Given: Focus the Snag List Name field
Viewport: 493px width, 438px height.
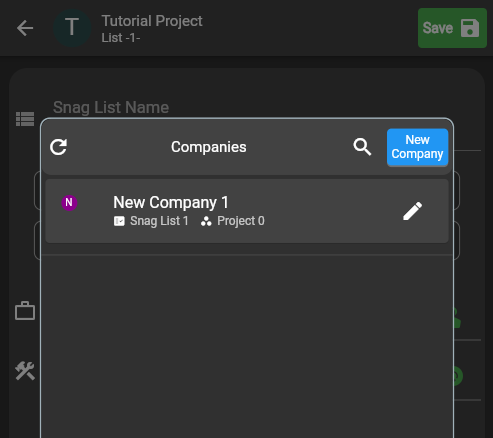Looking at the screenshot, I should [111, 108].
